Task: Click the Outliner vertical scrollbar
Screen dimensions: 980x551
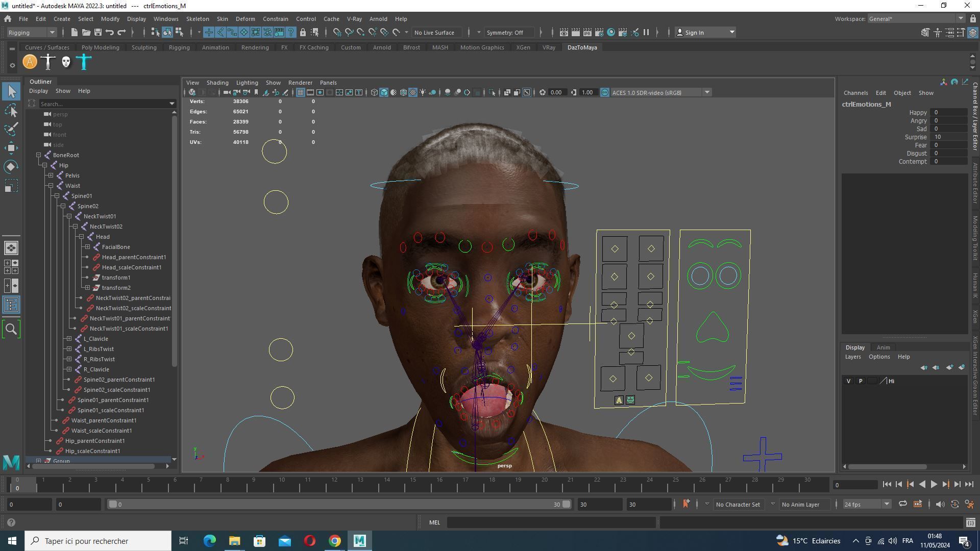Action: [175, 240]
